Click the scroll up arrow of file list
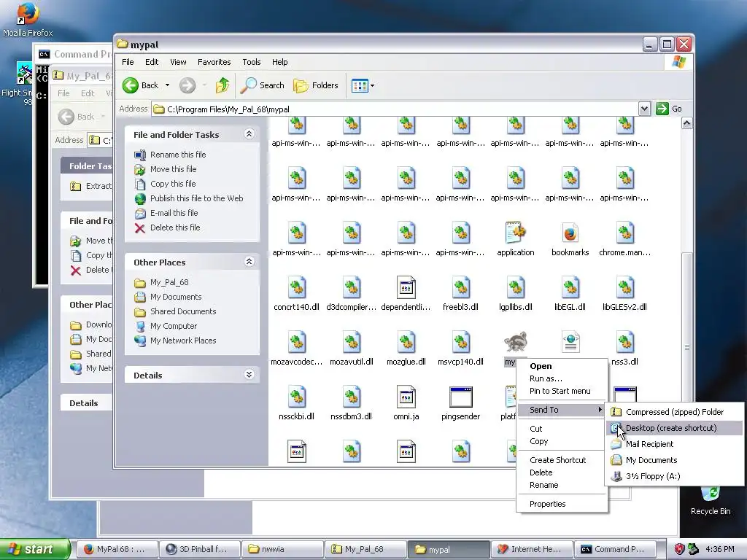Image resolution: width=747 pixels, height=560 pixels. [686, 123]
